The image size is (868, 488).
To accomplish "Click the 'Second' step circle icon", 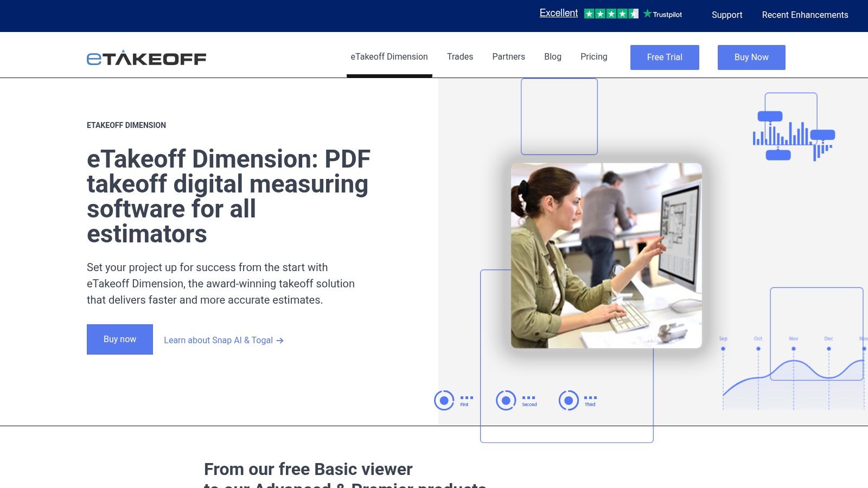I will click(506, 401).
